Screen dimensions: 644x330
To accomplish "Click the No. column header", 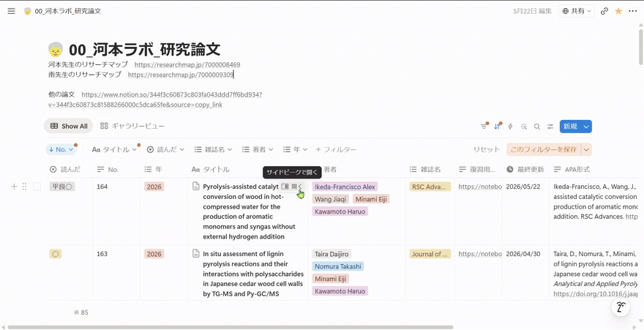I will [x=116, y=170].
